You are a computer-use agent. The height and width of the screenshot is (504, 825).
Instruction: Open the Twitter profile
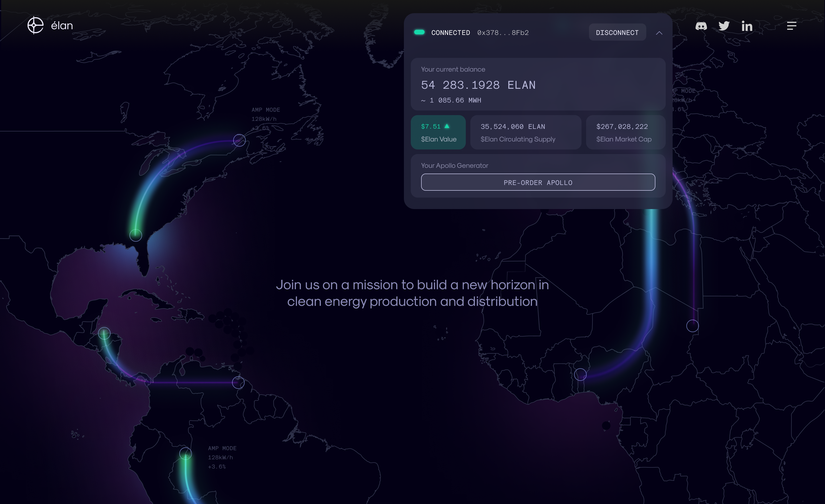click(x=724, y=26)
